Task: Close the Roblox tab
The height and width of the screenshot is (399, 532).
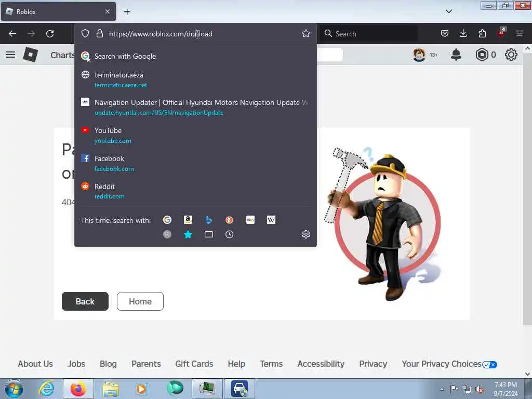Action: coord(107,11)
